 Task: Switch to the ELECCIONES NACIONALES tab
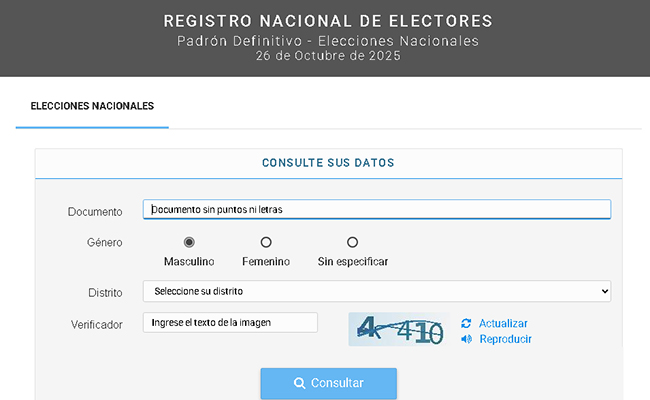[92, 106]
